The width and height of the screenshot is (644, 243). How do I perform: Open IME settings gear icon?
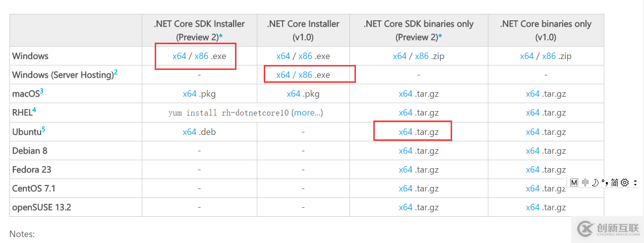[x=625, y=182]
